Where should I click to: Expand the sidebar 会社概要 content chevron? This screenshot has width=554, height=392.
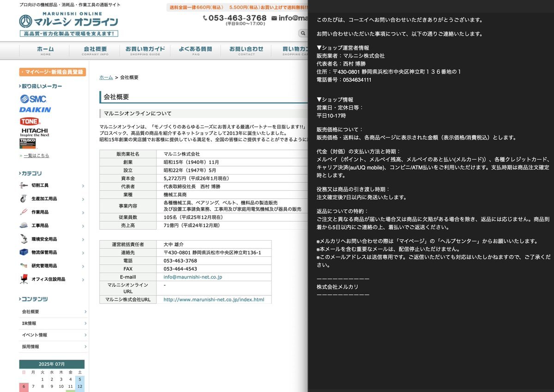85,312
